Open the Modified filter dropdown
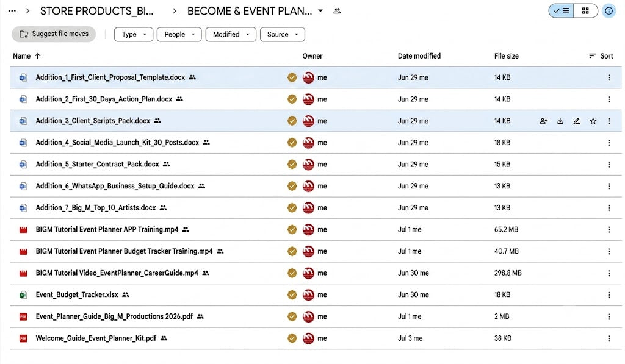 tap(231, 34)
